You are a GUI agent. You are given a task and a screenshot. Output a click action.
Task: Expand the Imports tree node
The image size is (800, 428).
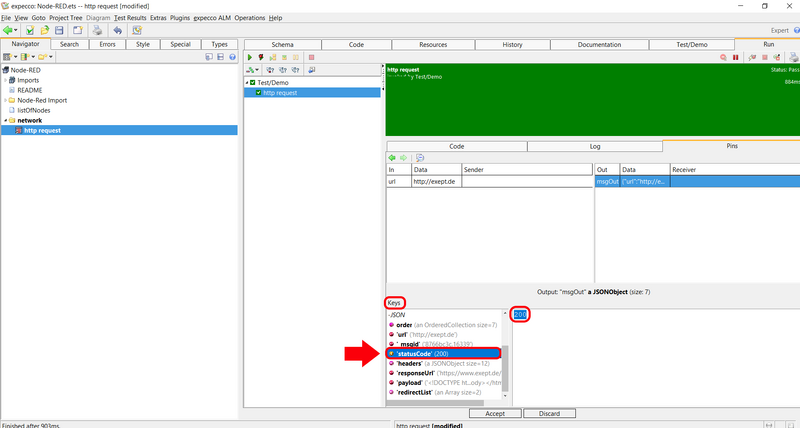pos(6,80)
